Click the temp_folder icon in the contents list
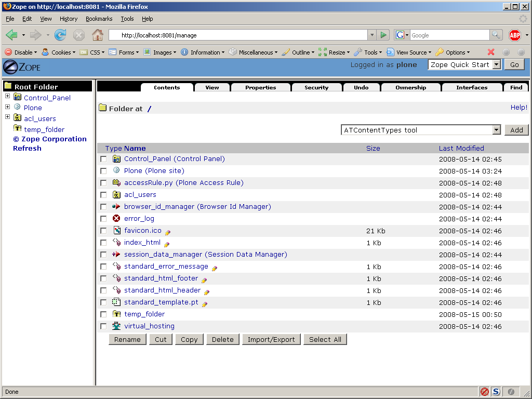 pos(116,314)
